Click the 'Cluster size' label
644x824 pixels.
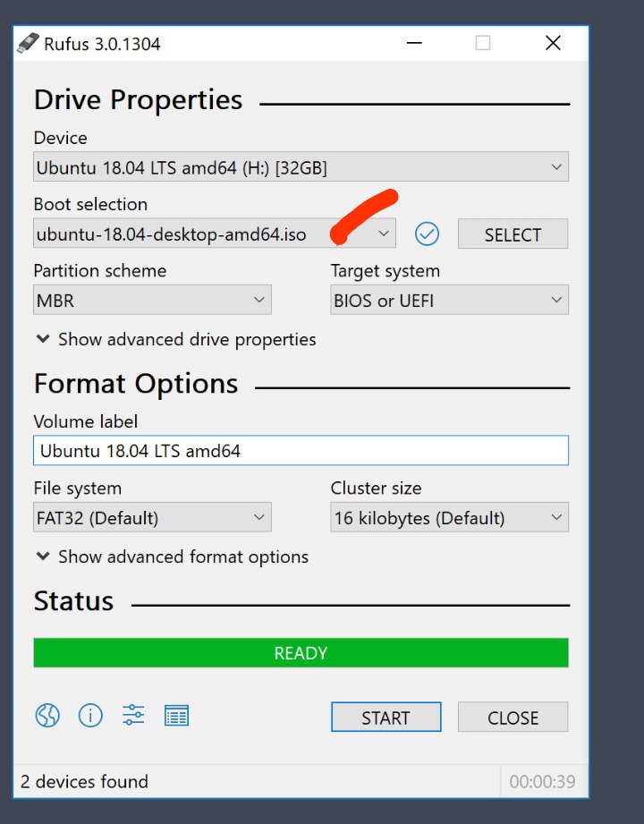[376, 488]
